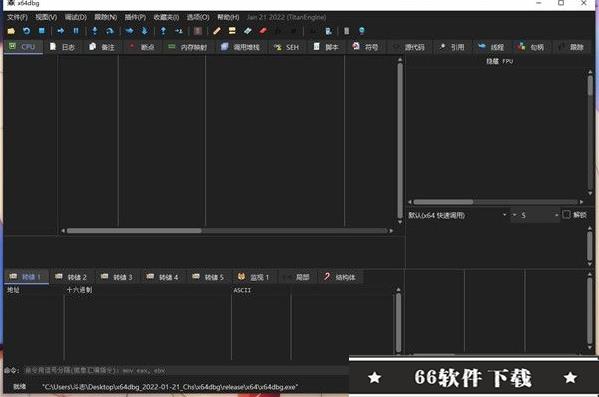Image resolution: width=599 pixels, height=397 pixels.
Task: Open the 插件(P) menu
Action: (135, 17)
